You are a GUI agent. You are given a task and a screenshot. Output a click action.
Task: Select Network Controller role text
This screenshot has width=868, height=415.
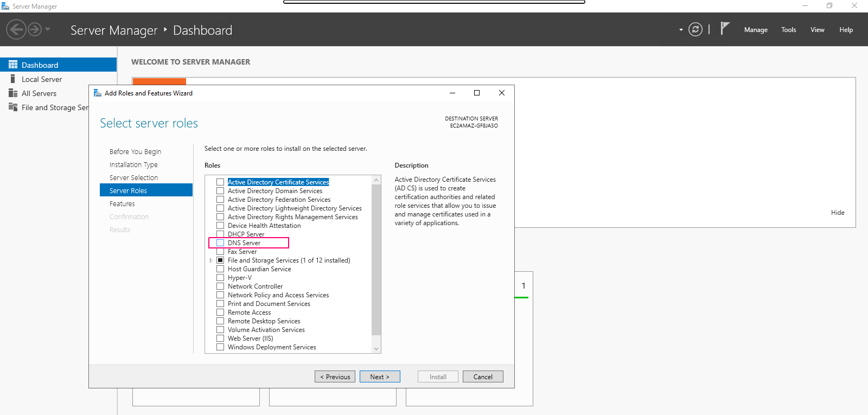coord(255,286)
